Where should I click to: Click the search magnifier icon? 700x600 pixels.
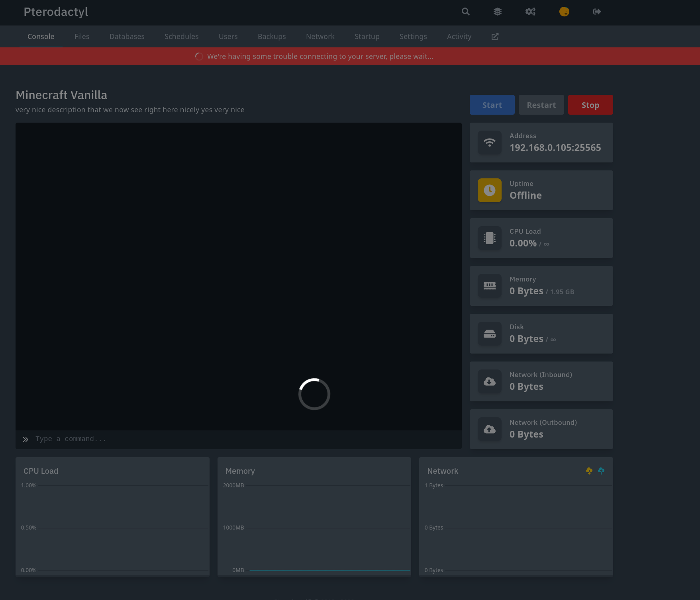pos(465,12)
